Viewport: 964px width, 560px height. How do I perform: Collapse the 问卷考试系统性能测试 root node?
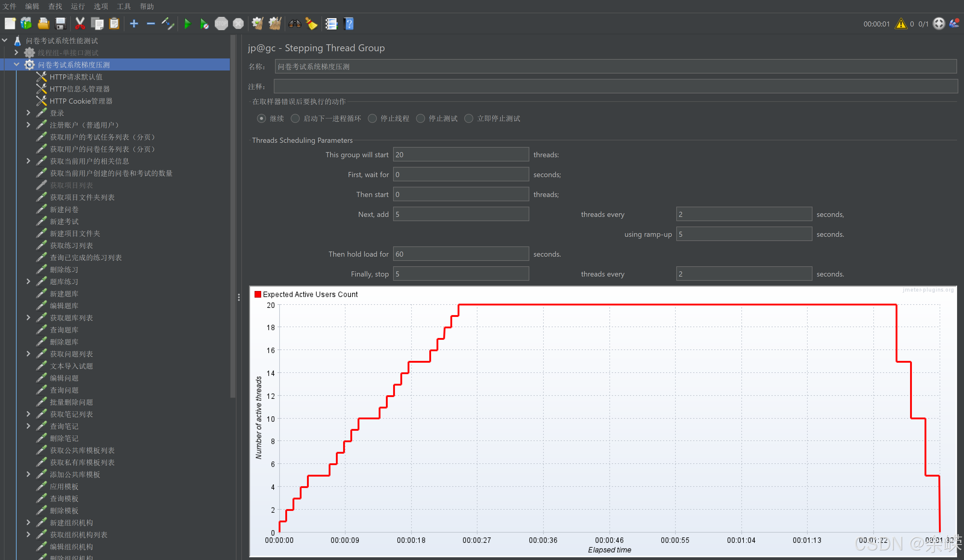[x=5, y=40]
